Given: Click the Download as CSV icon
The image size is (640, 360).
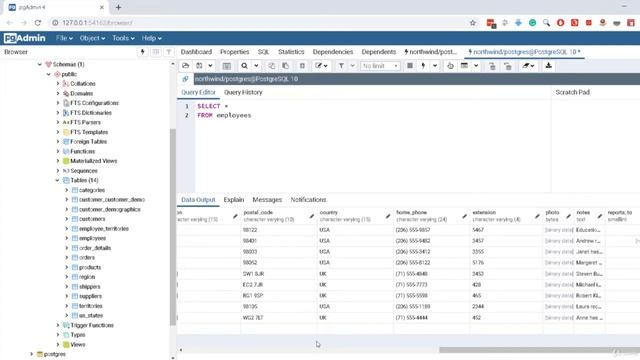Looking at the screenshot, I should tap(549, 66).
